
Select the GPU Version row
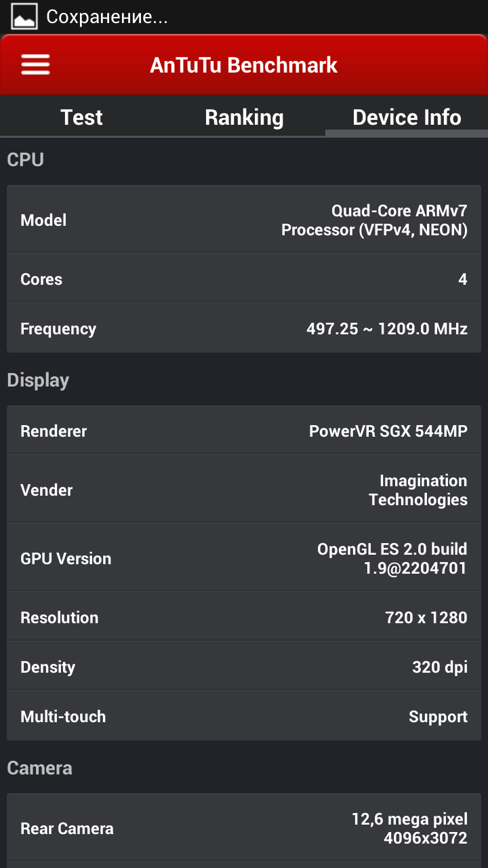pos(244,558)
